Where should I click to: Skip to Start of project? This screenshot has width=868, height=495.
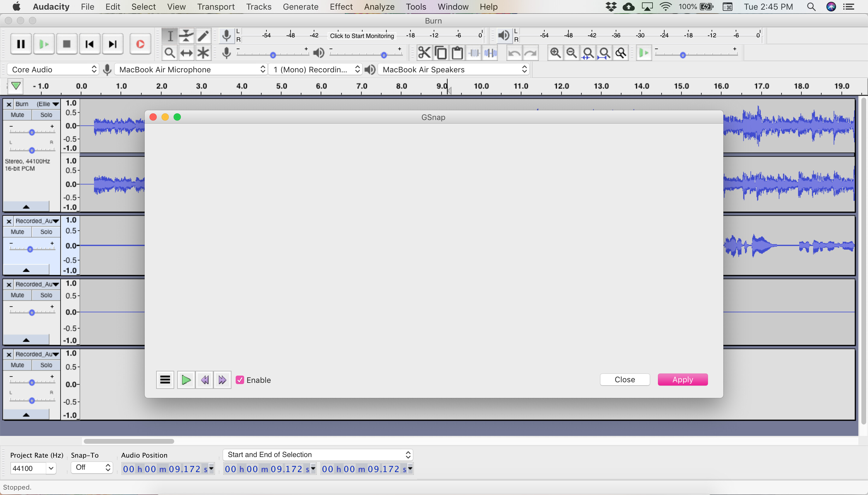coord(90,44)
